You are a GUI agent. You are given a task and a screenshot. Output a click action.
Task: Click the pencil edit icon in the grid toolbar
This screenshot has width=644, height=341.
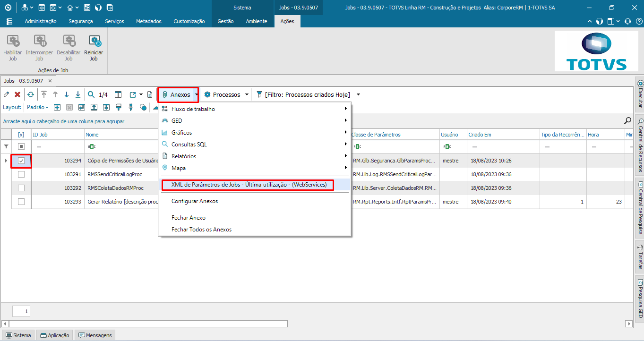[x=7, y=94]
